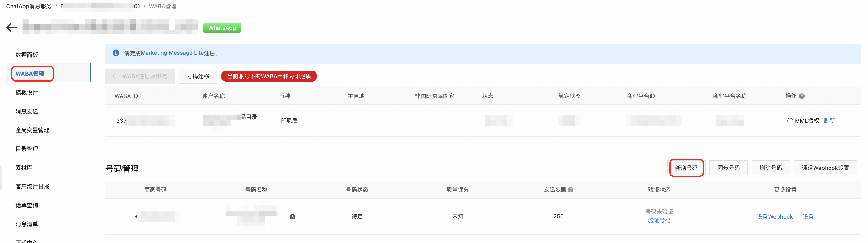Go to 目录管理 in the sidebar
The width and height of the screenshot is (868, 243).
tap(27, 149)
